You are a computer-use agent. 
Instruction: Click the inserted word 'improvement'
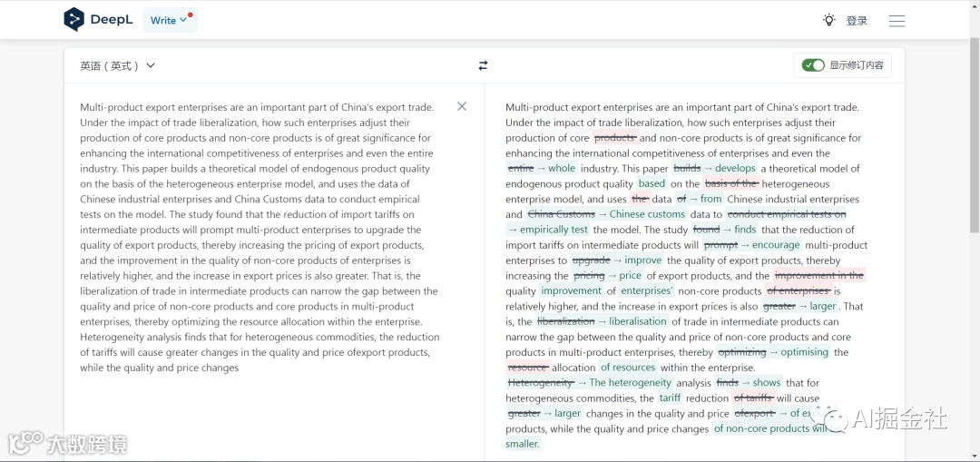click(x=572, y=290)
